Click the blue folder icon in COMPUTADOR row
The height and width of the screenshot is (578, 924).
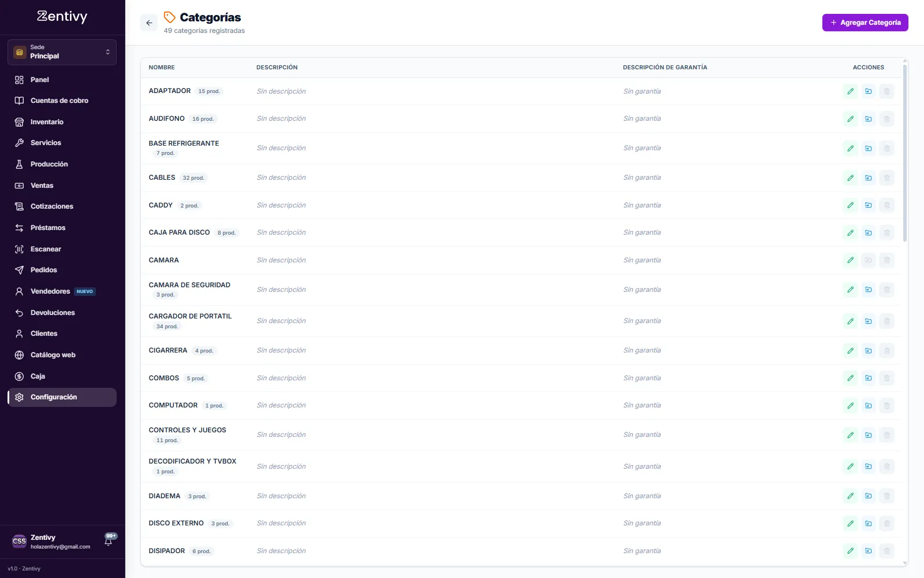click(x=869, y=406)
